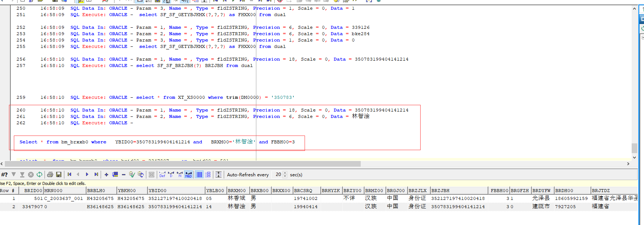Image resolution: width=644 pixels, height=225 pixels.
Task: Open the single record view icon
Action: point(152,174)
